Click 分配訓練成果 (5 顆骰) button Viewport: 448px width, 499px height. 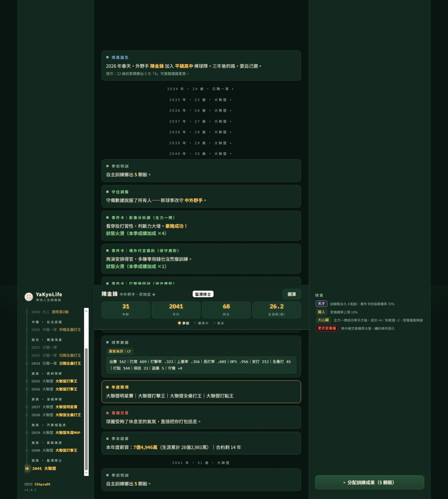[x=369, y=482]
